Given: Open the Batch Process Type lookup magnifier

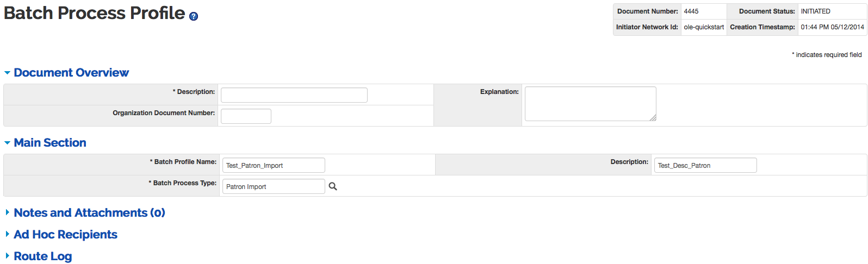Looking at the screenshot, I should pos(333,186).
